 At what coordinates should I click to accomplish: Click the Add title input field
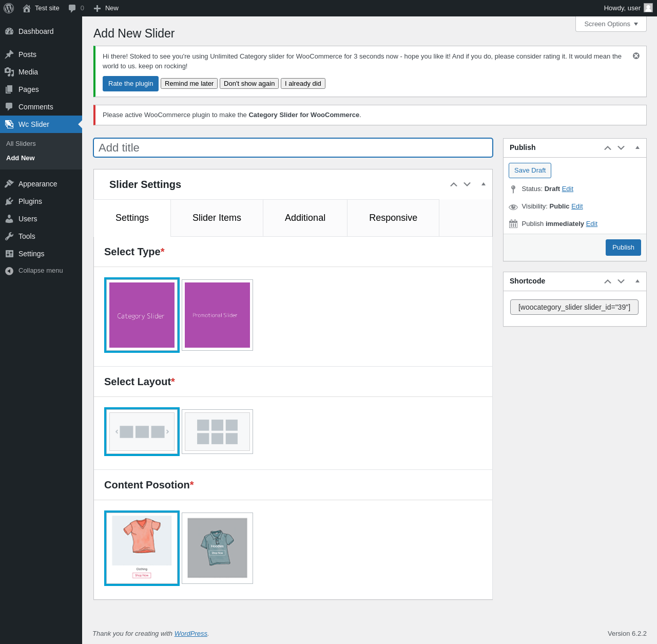[x=293, y=147]
